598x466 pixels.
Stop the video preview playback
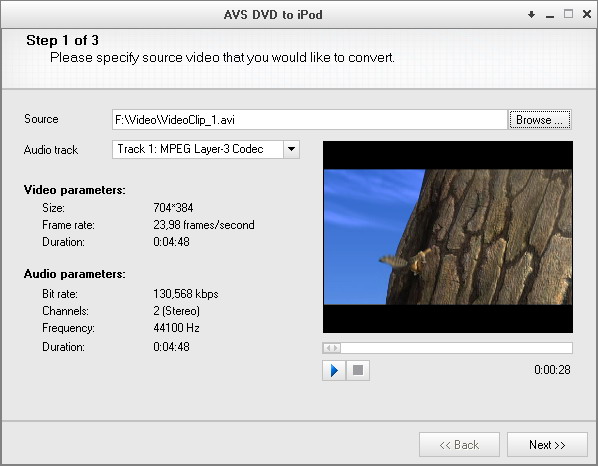358,370
